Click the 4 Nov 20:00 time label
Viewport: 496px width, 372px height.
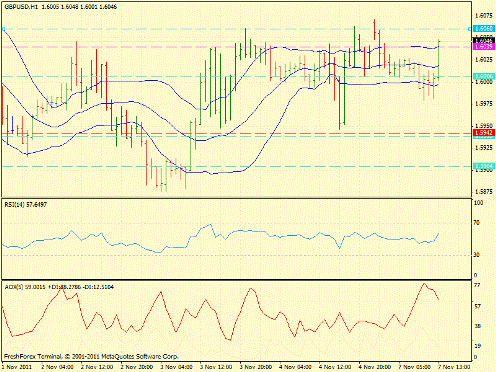tap(375, 367)
